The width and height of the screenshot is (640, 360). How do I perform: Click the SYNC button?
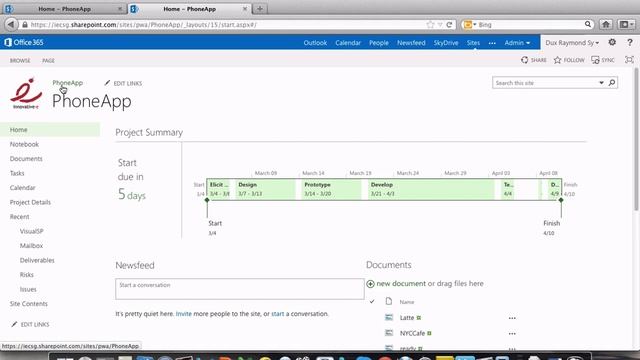click(603, 60)
